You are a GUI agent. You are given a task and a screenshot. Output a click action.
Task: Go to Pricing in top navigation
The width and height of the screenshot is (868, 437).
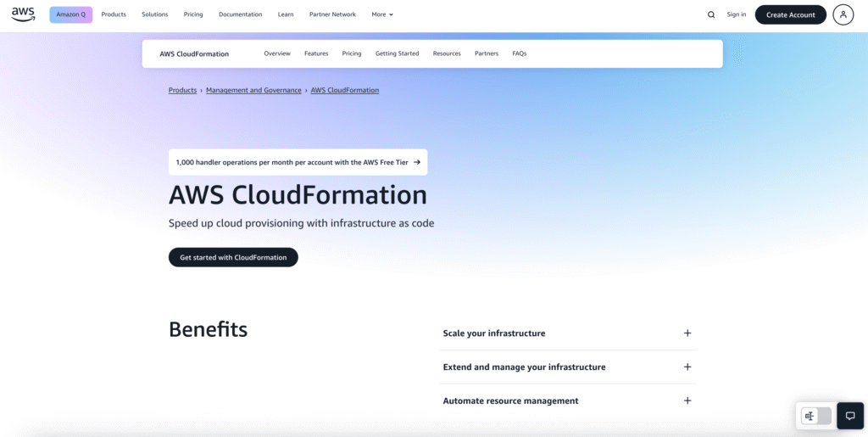(193, 15)
